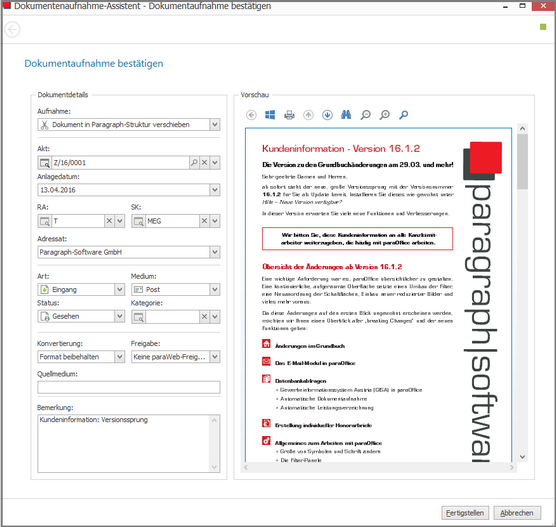Click the back arrow in the wizard header
The width and height of the screenshot is (556, 527).
[12, 29]
